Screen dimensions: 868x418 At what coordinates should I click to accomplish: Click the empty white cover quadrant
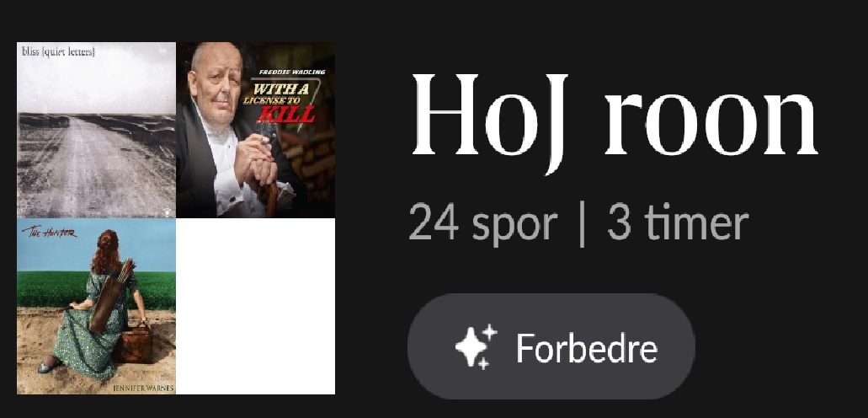(255, 306)
